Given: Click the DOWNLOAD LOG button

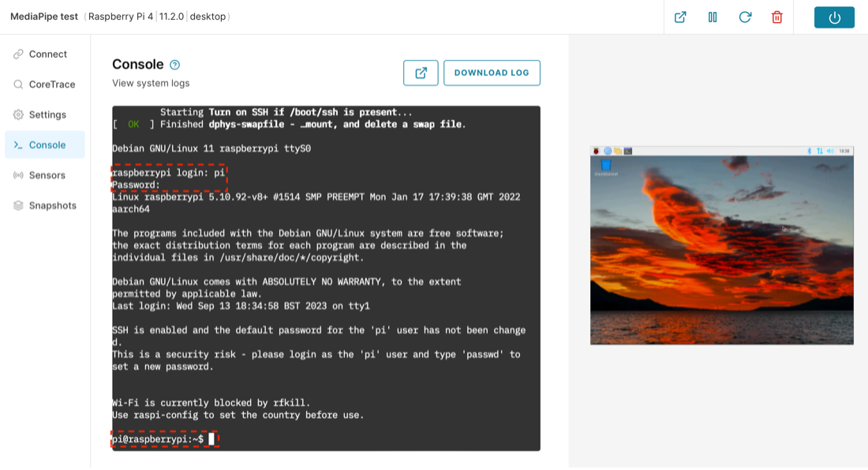Looking at the screenshot, I should tap(492, 73).
